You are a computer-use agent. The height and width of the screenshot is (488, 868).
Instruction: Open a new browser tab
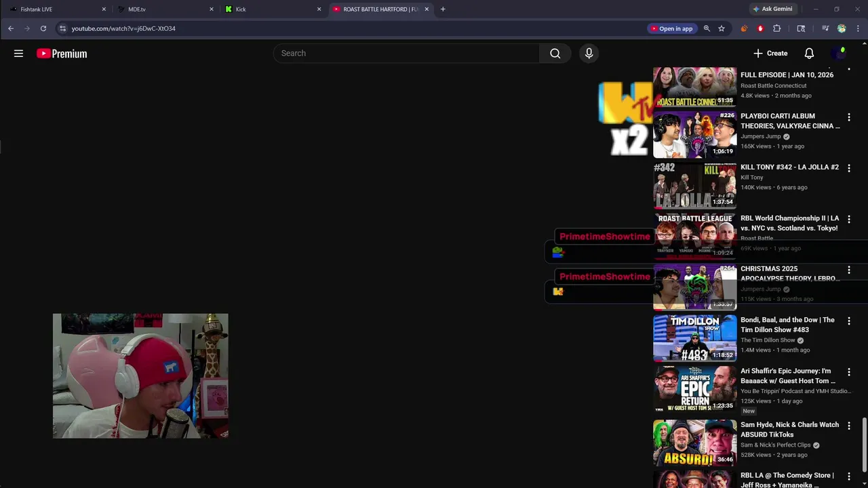(x=443, y=9)
